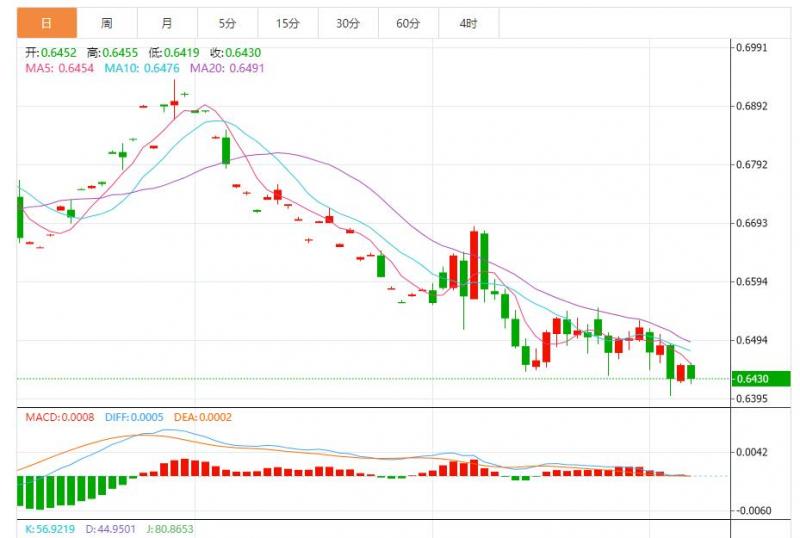This screenshot has height=538, width=800.
Task: Click the MA10: 0.6476 legend value
Action: [142, 68]
